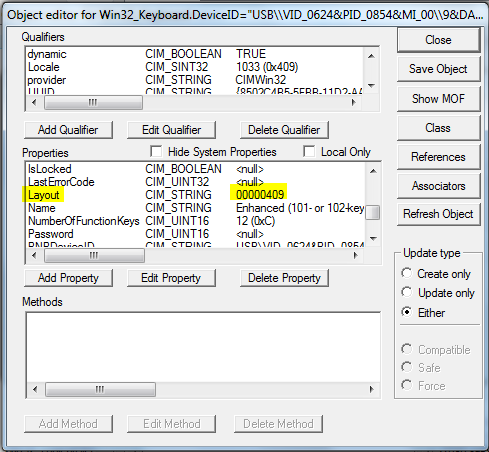The height and width of the screenshot is (452, 489).
Task: Select the Either update type
Action: click(407, 312)
